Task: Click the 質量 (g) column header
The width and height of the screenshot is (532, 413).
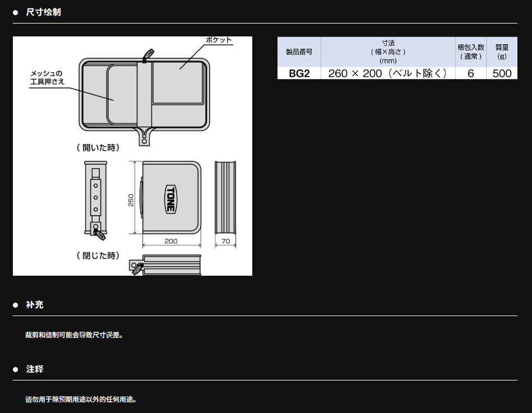Action: tap(502, 52)
